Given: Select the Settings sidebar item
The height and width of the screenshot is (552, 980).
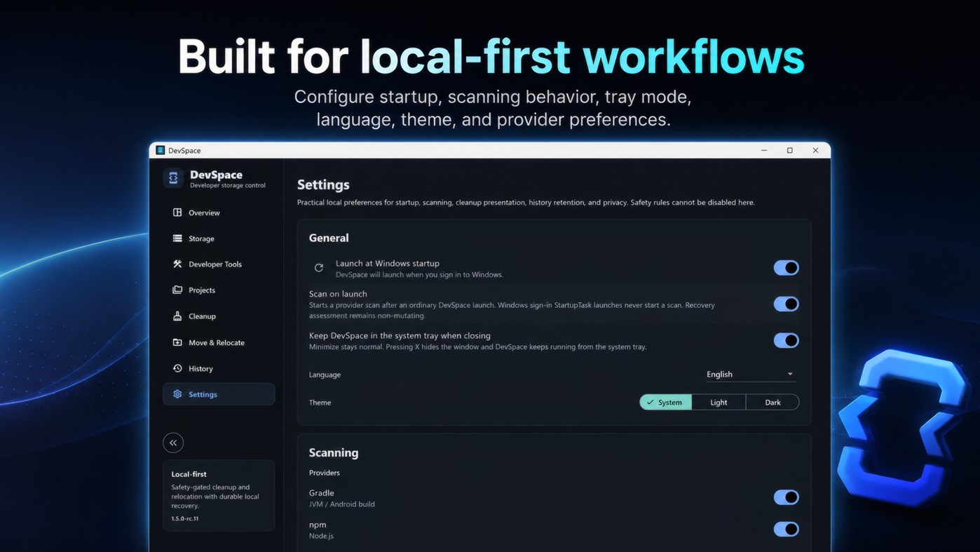Looking at the screenshot, I should tap(219, 394).
